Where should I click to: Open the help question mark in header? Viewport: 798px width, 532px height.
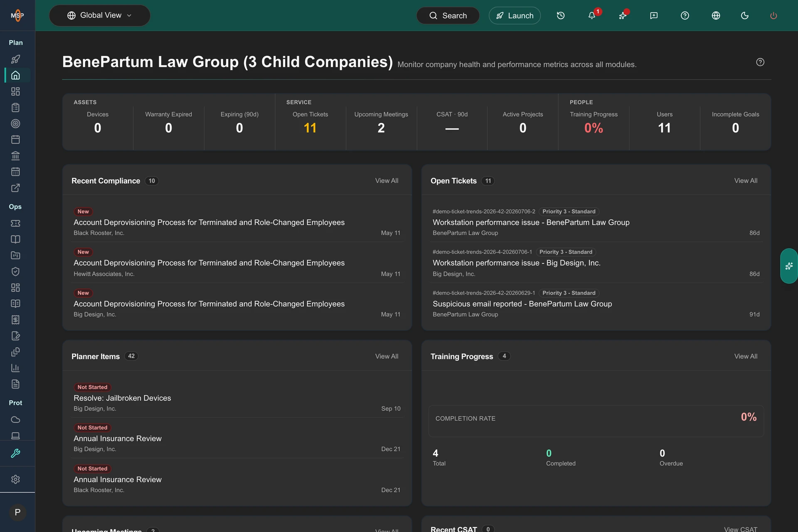point(685,15)
